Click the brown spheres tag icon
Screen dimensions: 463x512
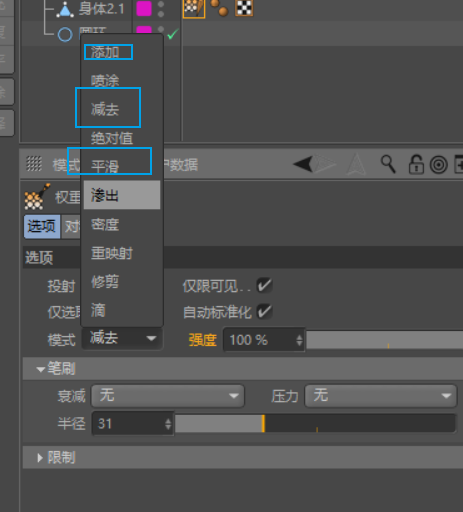point(219,8)
